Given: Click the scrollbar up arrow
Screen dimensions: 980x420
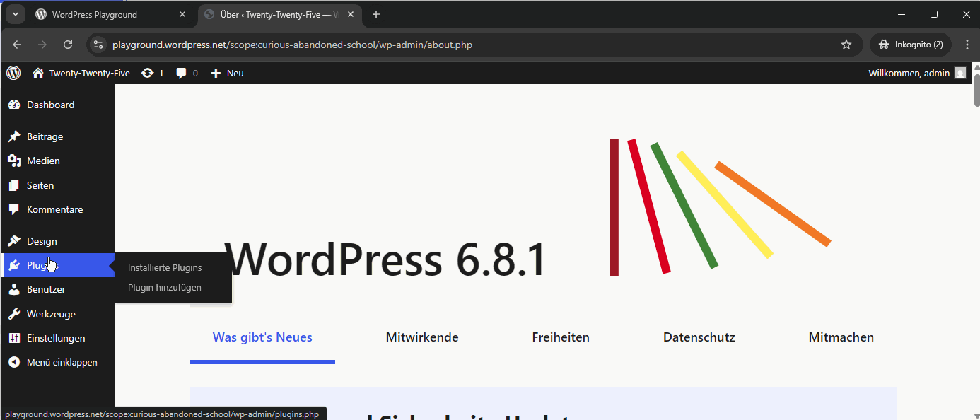Looking at the screenshot, I should point(977,66).
